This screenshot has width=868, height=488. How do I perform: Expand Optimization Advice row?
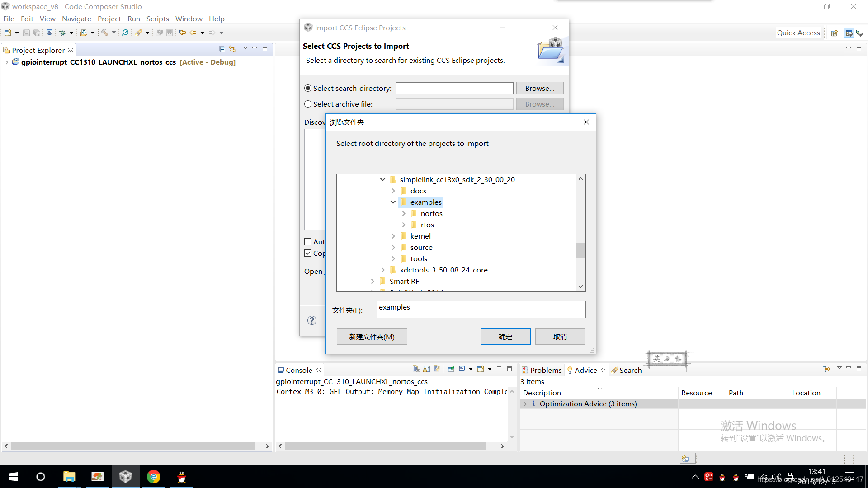(525, 404)
